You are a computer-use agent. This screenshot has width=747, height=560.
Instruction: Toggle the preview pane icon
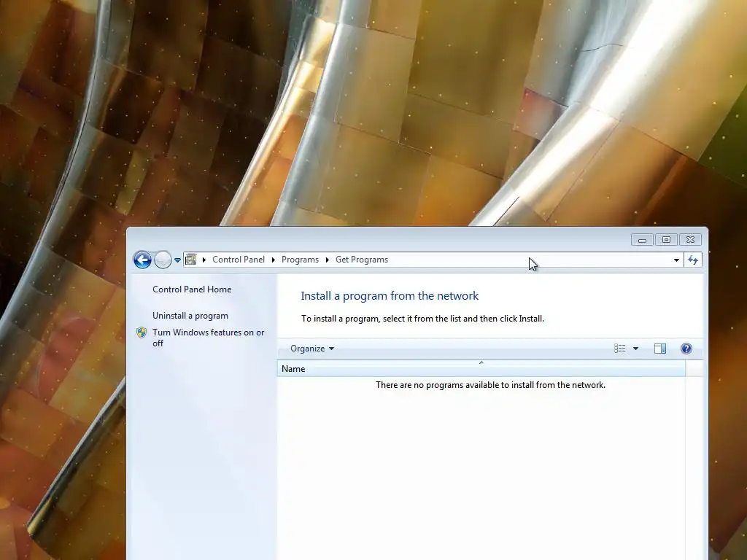[x=659, y=349]
